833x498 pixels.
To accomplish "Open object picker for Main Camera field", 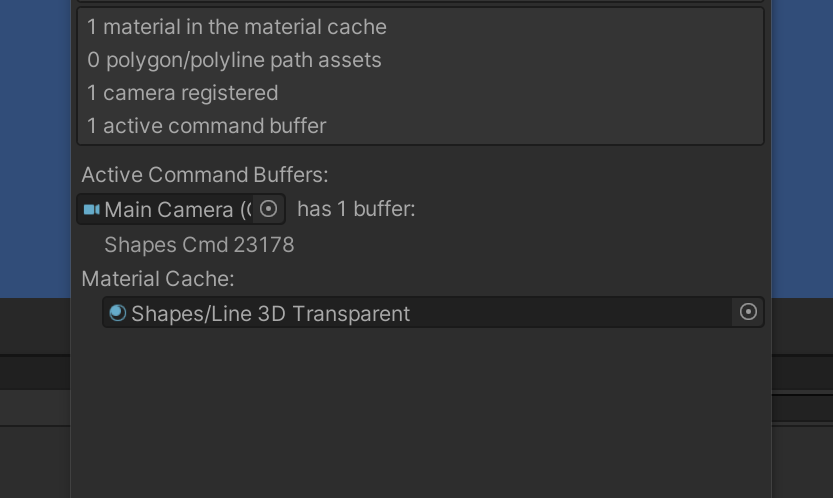I will 268,209.
